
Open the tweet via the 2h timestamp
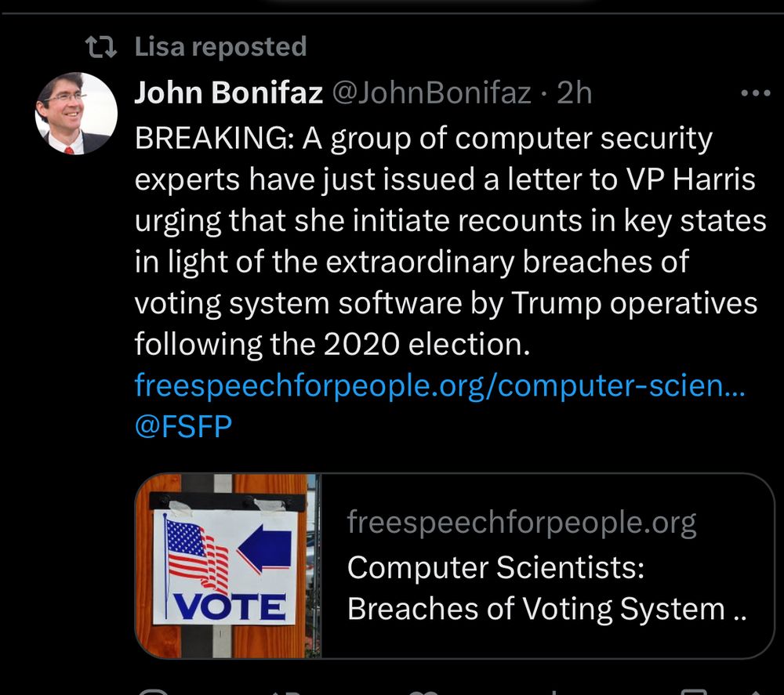point(574,94)
